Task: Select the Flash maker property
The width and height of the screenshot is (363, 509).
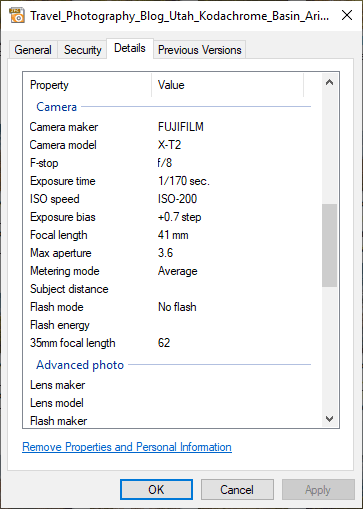Action: [58, 421]
